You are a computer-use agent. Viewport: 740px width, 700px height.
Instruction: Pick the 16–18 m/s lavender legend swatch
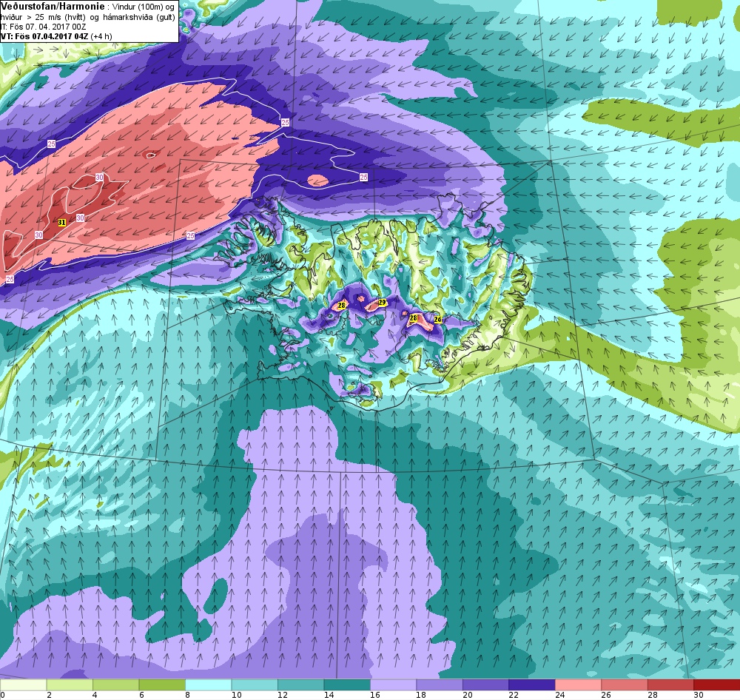393,684
